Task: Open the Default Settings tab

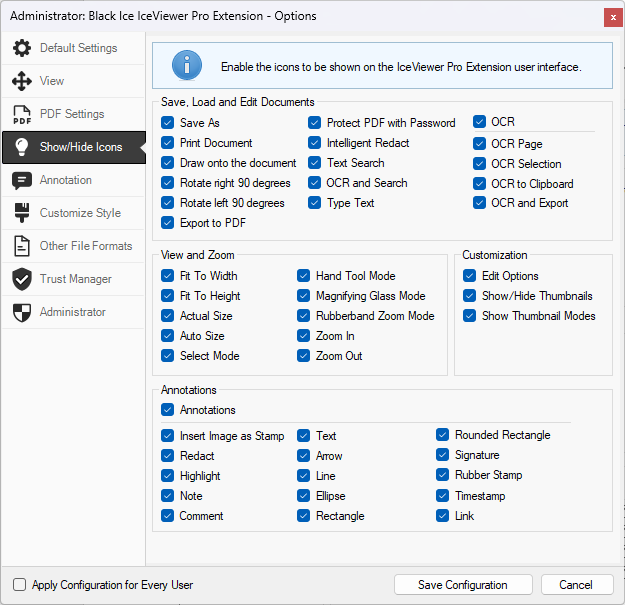Action: [73, 48]
